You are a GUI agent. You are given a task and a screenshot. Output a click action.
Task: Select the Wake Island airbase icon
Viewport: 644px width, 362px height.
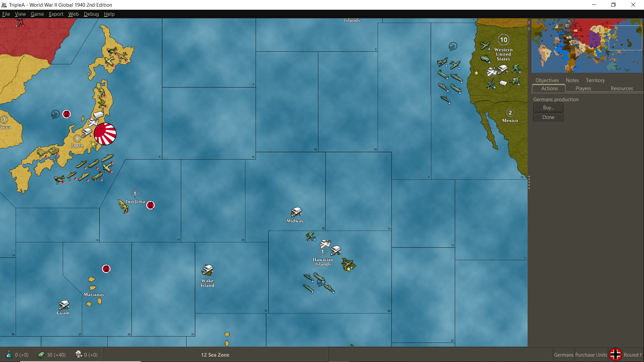pyautogui.click(x=208, y=270)
